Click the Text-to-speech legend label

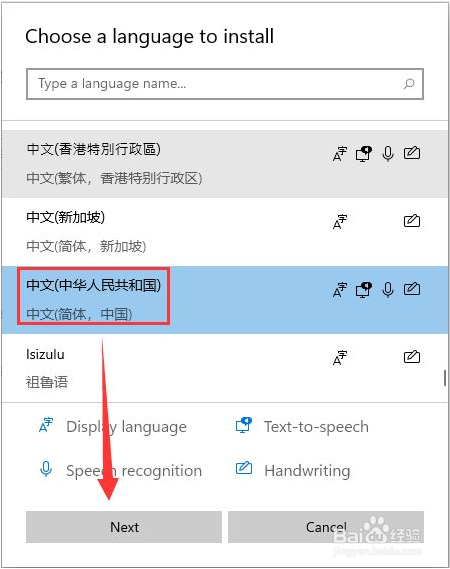click(316, 426)
